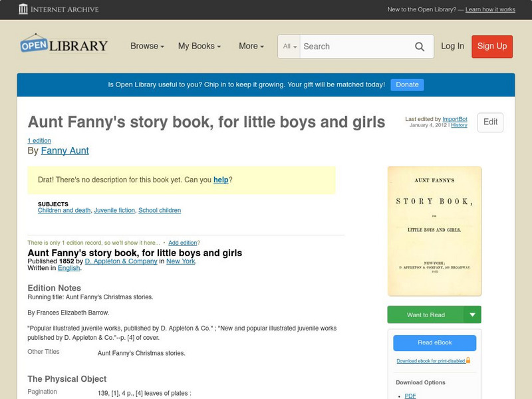Open the Fanny Aunt author page
532x399 pixels.
65,151
